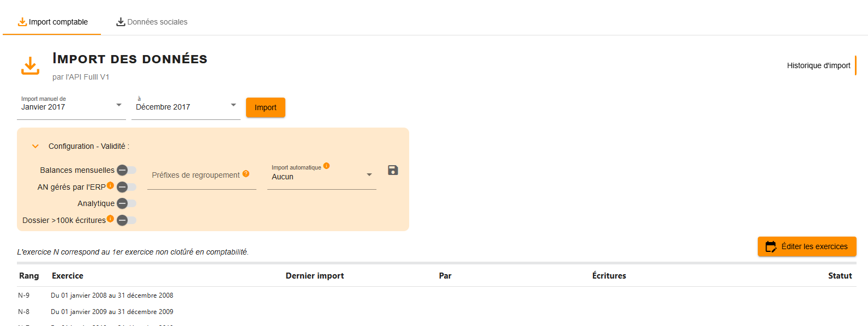Viewport: 868px width, 326px height.
Task: Switch to the Données sociales tab
Action: point(152,22)
